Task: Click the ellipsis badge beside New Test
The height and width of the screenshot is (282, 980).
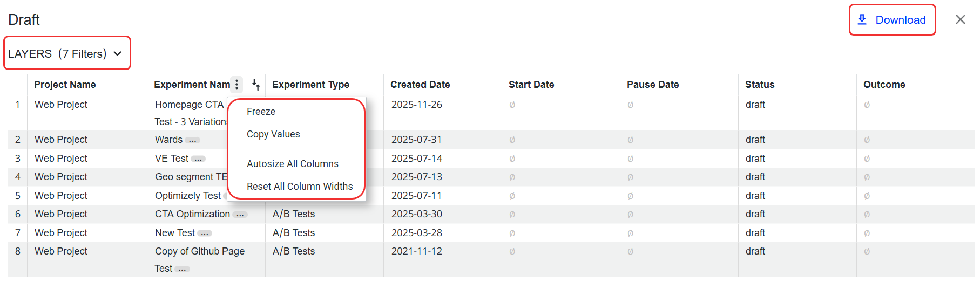Action: point(205,233)
